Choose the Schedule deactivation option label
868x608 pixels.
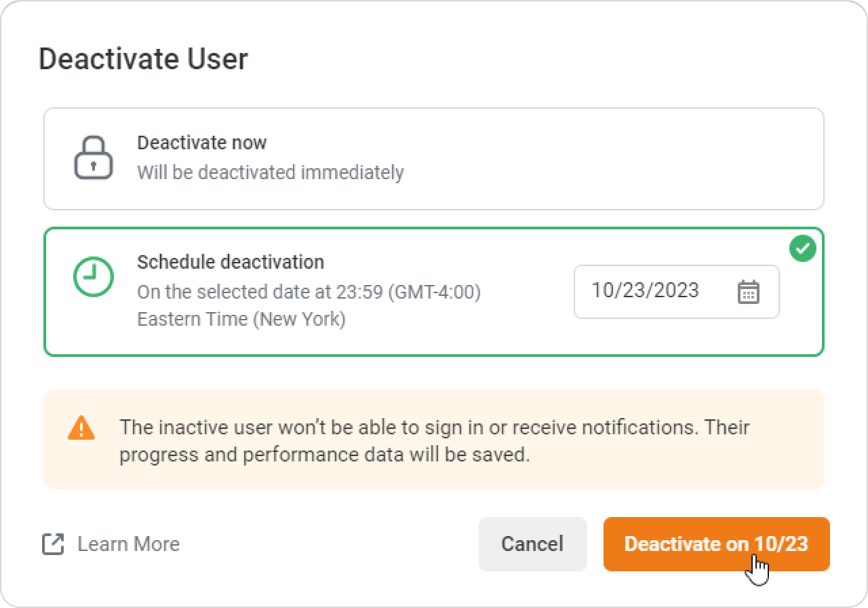click(x=231, y=262)
